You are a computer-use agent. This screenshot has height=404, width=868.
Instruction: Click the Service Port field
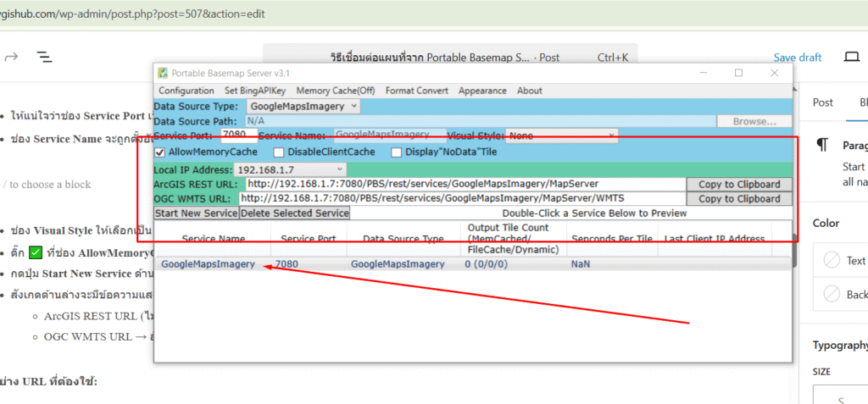pyautogui.click(x=239, y=135)
